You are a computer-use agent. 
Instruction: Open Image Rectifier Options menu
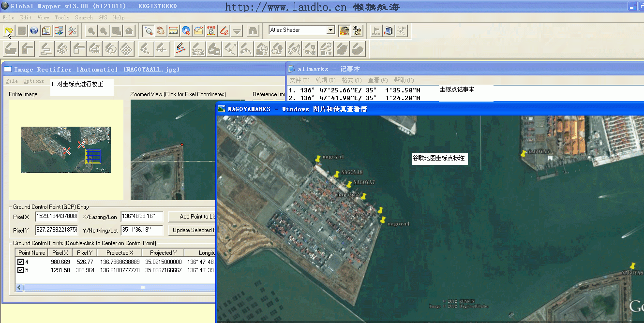[x=33, y=81]
